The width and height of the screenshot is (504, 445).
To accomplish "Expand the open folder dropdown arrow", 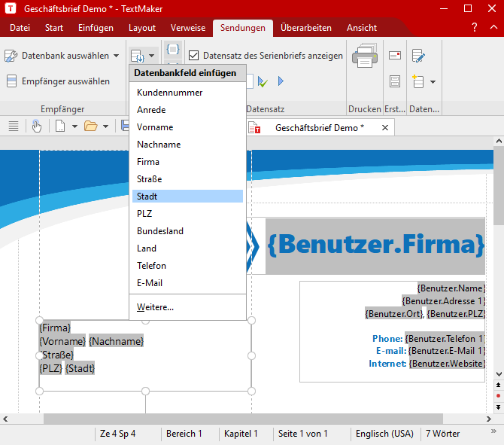I will coord(105,126).
